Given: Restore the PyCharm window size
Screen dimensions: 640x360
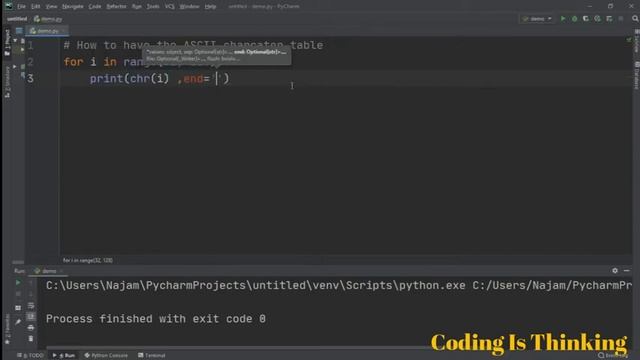Looking at the screenshot, I should pos(611,6).
